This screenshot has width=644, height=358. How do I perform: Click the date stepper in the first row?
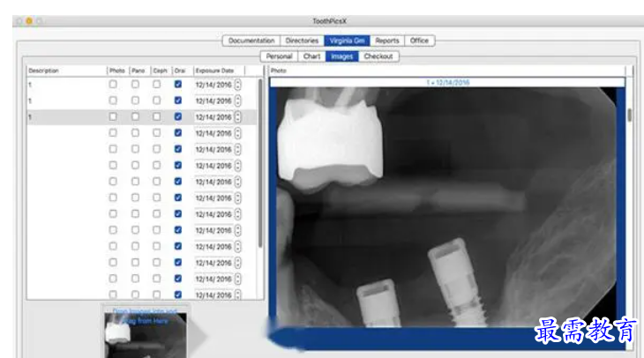click(238, 85)
